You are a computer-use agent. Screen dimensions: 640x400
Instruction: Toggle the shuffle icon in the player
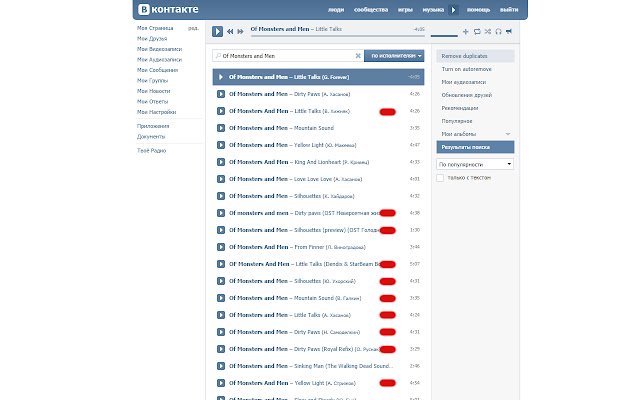488,31
